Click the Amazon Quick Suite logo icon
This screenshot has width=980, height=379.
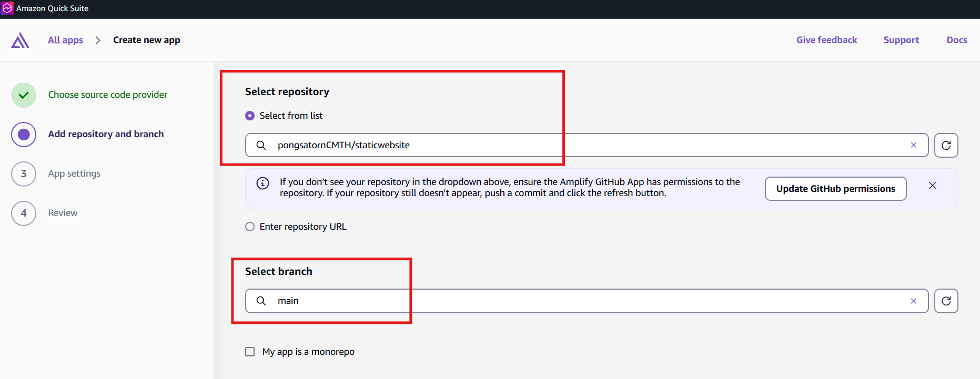tap(7, 8)
